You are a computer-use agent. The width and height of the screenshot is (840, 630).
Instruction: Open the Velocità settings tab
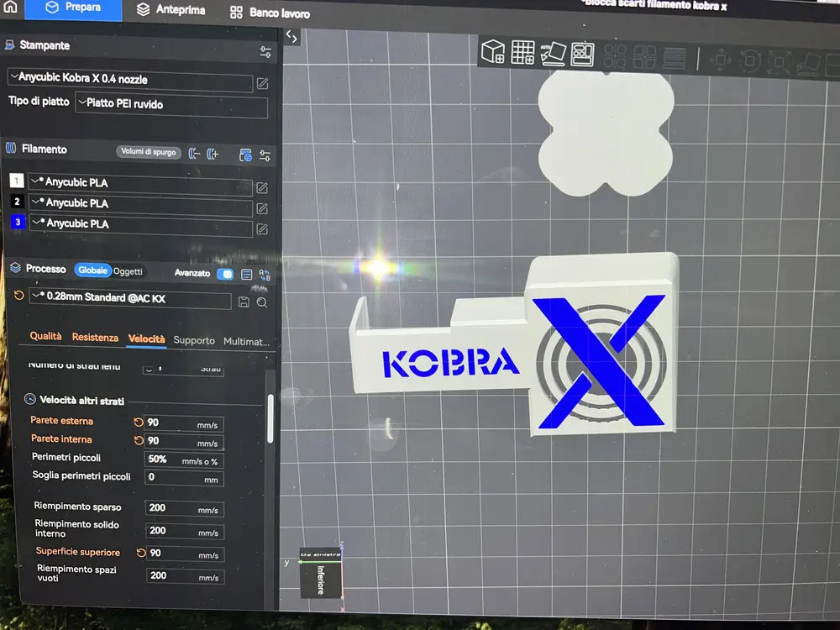pos(146,339)
